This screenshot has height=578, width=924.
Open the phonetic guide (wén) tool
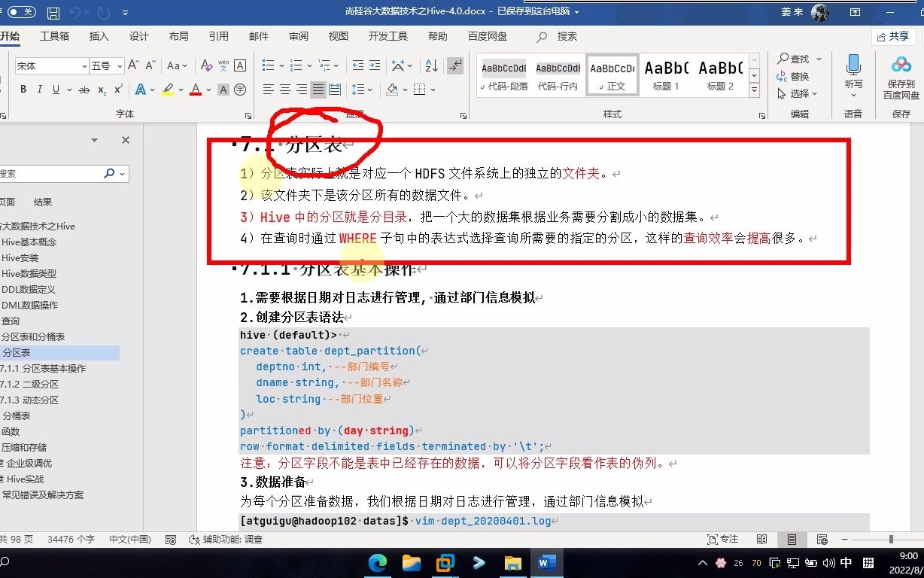click(223, 66)
